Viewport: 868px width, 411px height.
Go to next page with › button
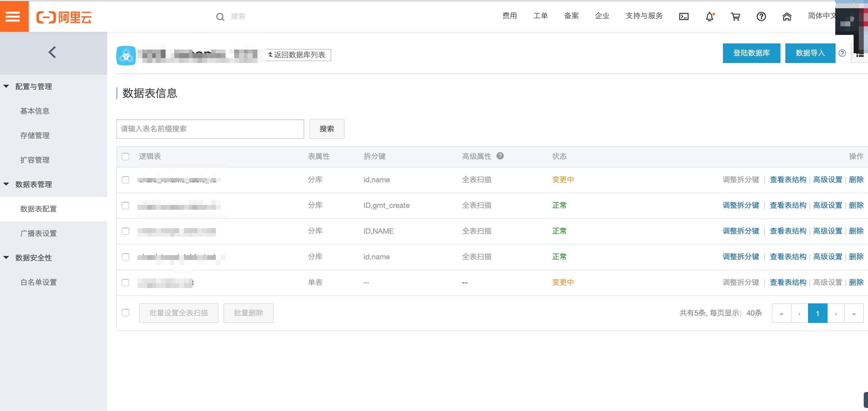tap(836, 313)
